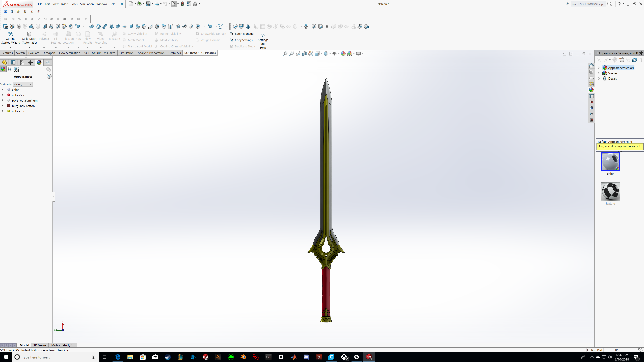This screenshot has height=362, width=644.
Task: Toggle the Select arrow tool
Action: 174,4
